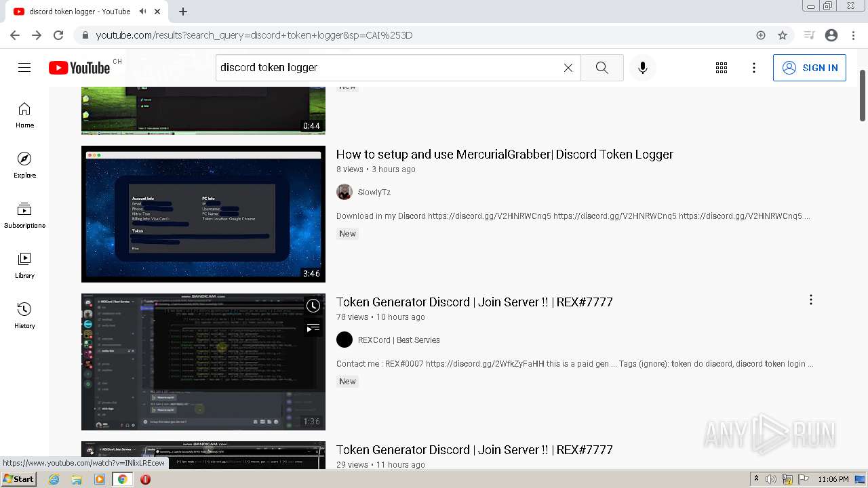Go forward in browser

[x=36, y=35]
